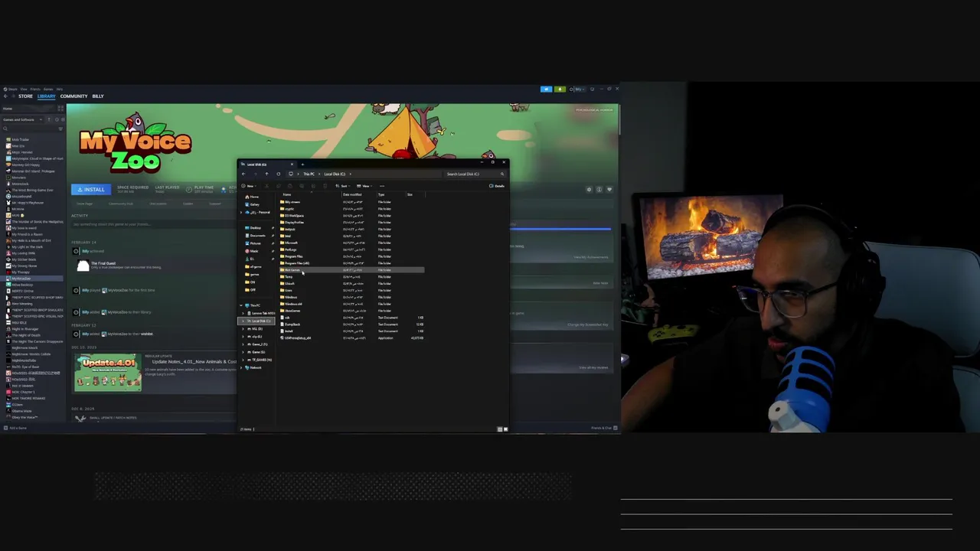Open the View dropdown in Explorer toolbar

click(x=364, y=186)
